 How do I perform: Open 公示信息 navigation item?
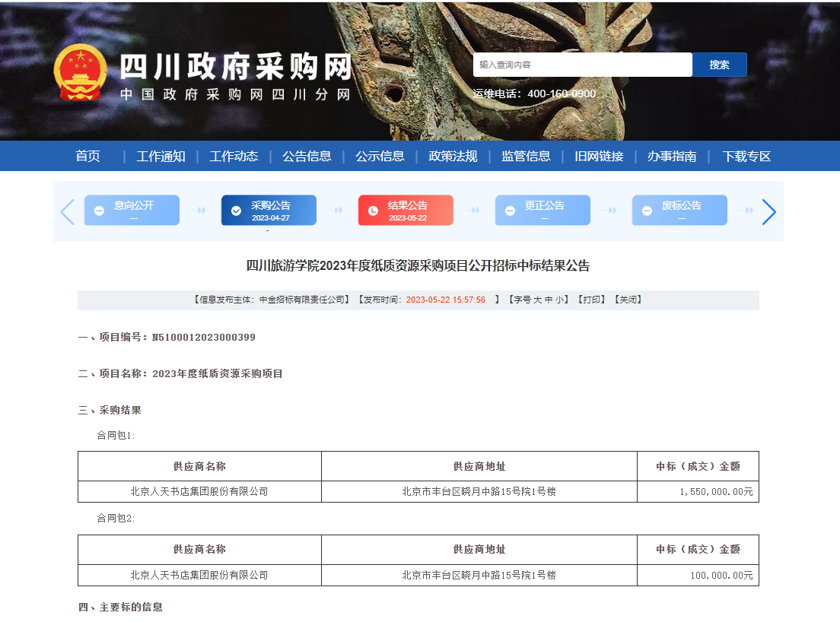click(x=380, y=157)
